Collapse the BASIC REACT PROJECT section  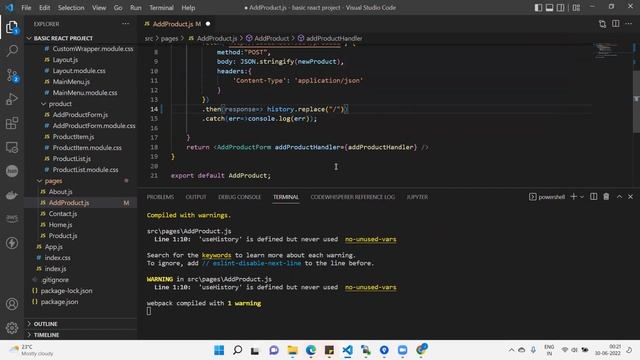tap(81, 38)
